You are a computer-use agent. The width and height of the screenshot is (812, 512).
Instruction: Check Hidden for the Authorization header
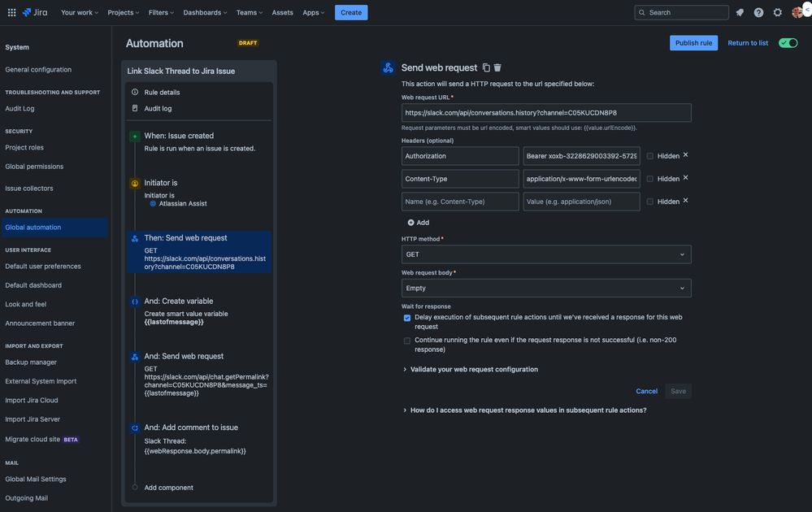[x=650, y=156]
